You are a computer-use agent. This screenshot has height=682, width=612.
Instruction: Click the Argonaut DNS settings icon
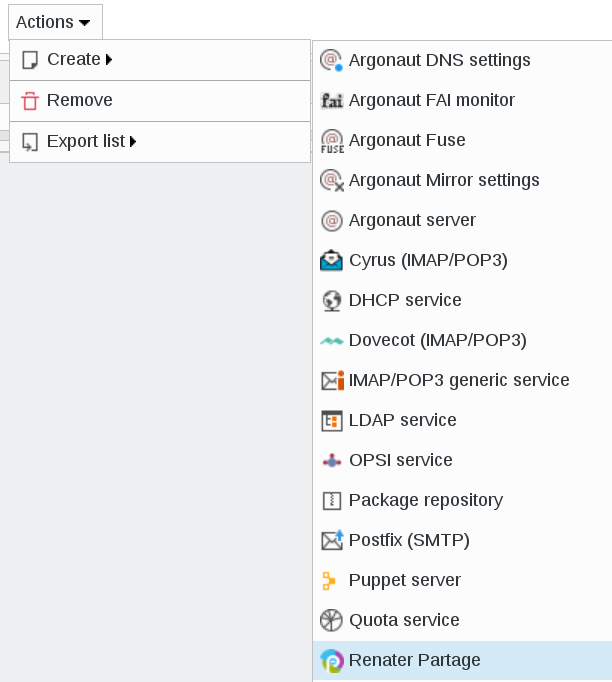pyautogui.click(x=331, y=60)
